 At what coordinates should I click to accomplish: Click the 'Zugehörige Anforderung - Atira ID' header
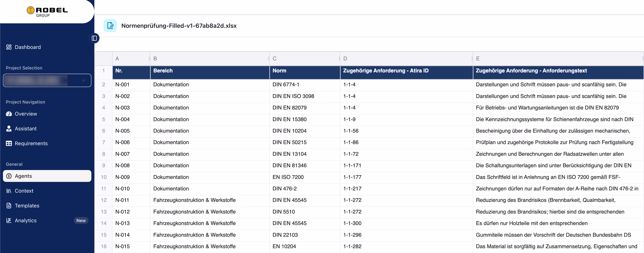pos(407,72)
